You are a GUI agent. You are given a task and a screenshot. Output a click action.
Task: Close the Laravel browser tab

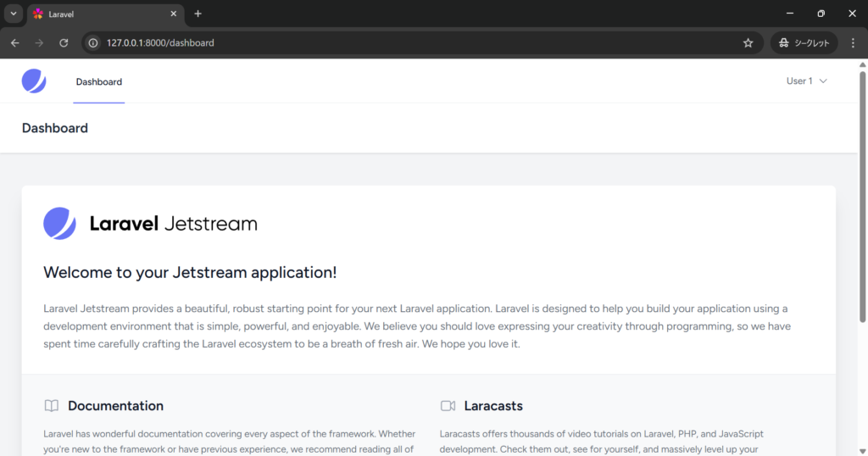tap(173, 14)
